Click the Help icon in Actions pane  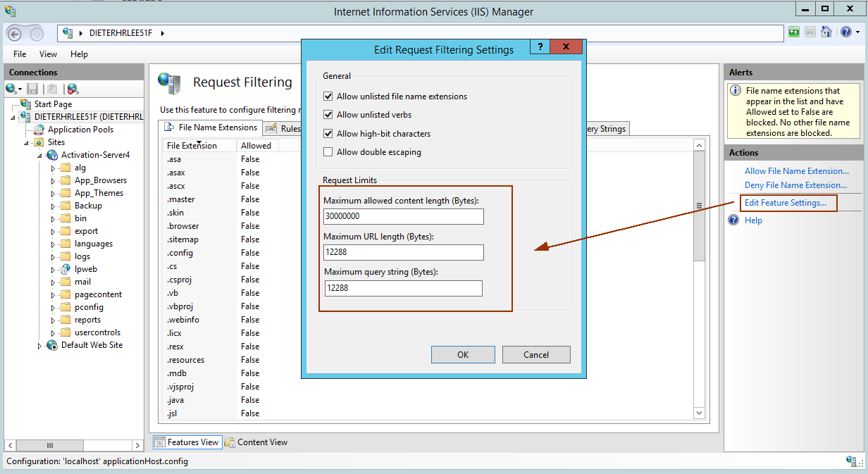pyautogui.click(x=733, y=220)
